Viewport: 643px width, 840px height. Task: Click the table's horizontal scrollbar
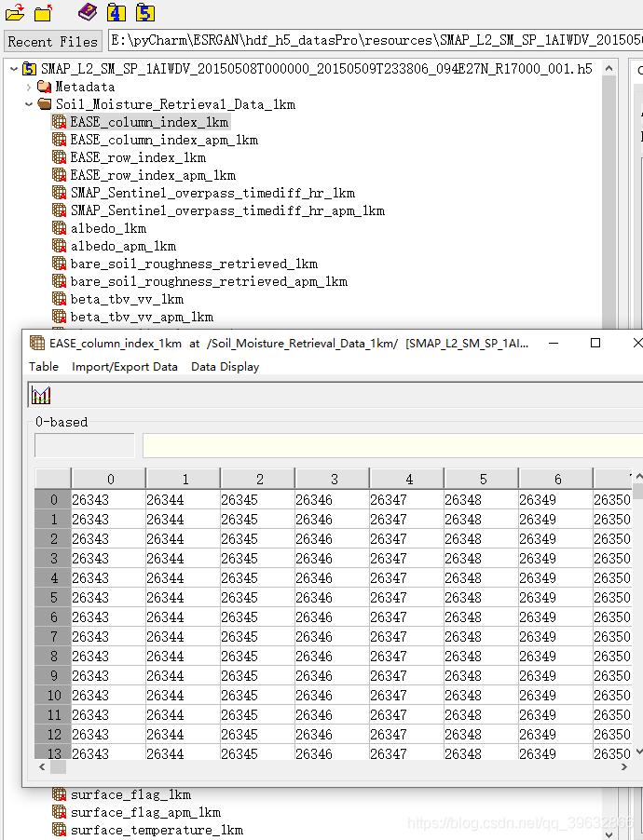pos(326,768)
